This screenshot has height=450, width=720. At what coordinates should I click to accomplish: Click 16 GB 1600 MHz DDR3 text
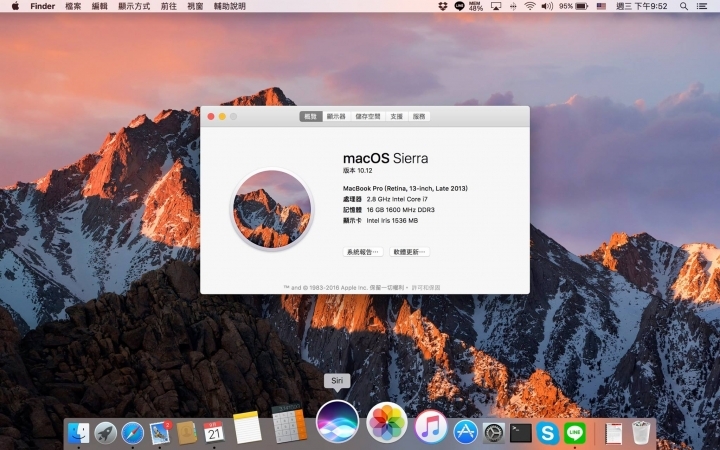(x=400, y=209)
